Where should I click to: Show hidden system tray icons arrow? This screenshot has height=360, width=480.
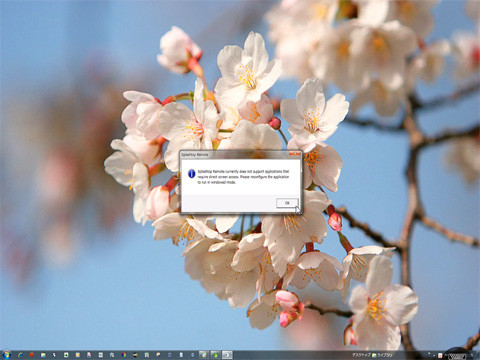pos(429,353)
